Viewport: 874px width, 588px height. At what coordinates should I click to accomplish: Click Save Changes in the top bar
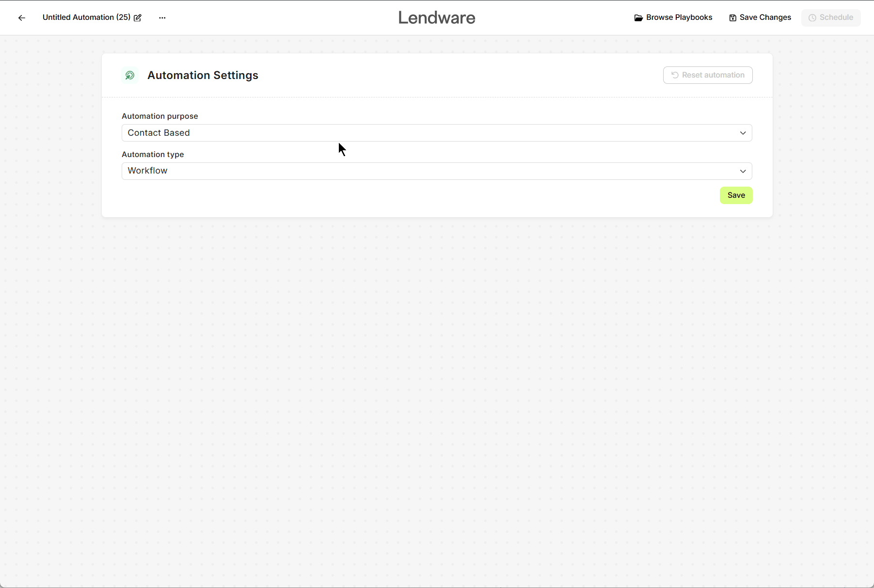click(760, 17)
